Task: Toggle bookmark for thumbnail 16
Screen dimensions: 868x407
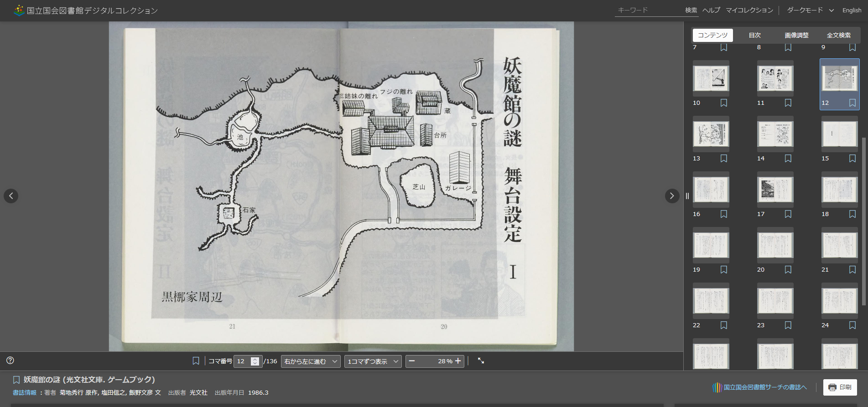Action: [x=724, y=214]
